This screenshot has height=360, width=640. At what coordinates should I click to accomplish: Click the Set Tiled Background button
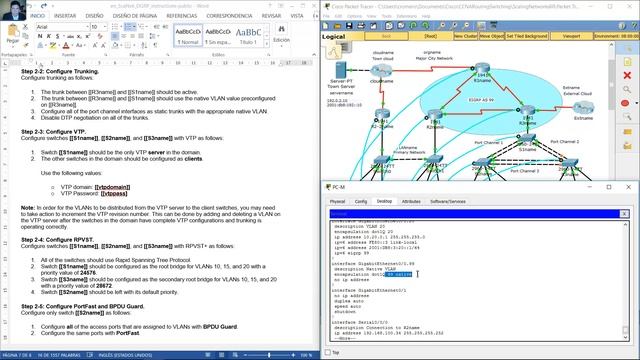point(527,36)
